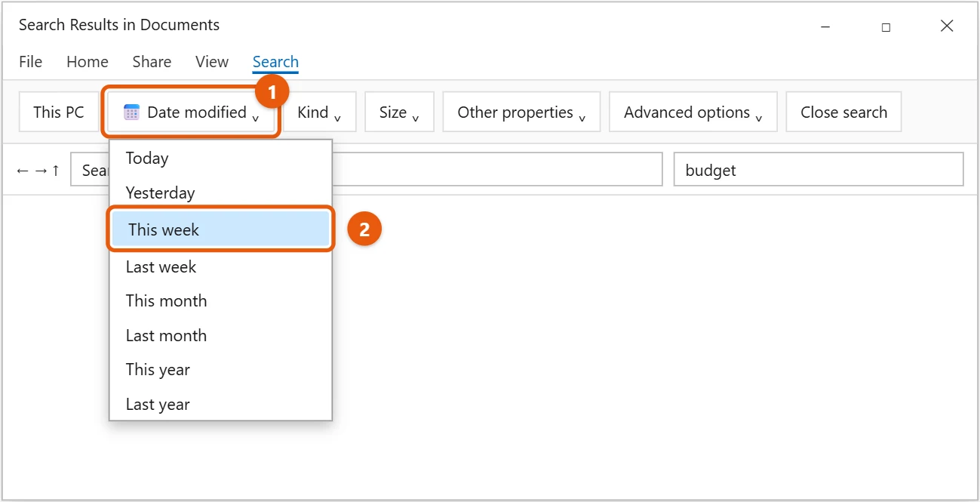Click the address bar path field
Screen dimensions: 980x502
367,169
